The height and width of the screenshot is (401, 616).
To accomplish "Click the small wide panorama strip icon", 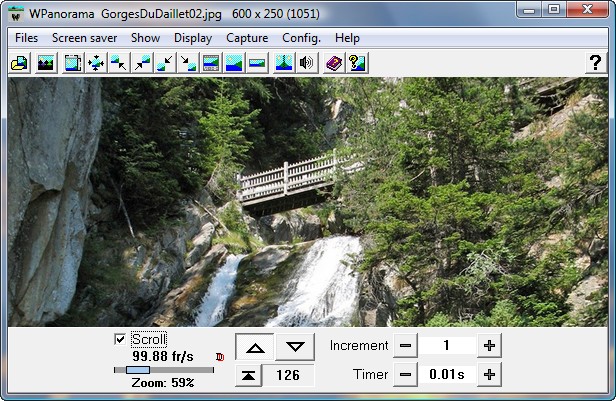I will tap(257, 63).
